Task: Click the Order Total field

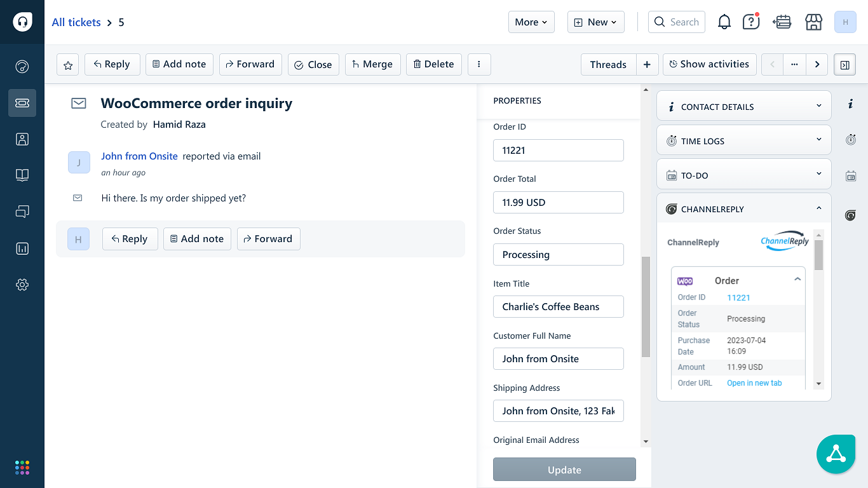Action: click(x=558, y=202)
